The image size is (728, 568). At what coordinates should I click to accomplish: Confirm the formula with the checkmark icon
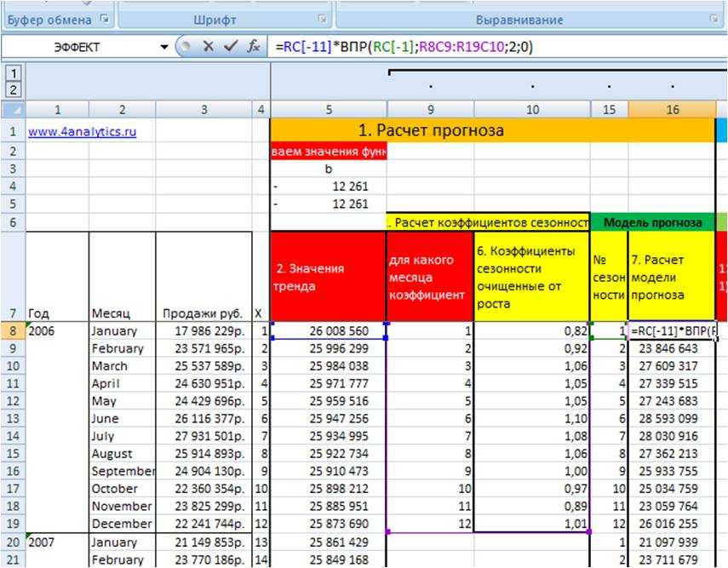[x=230, y=48]
